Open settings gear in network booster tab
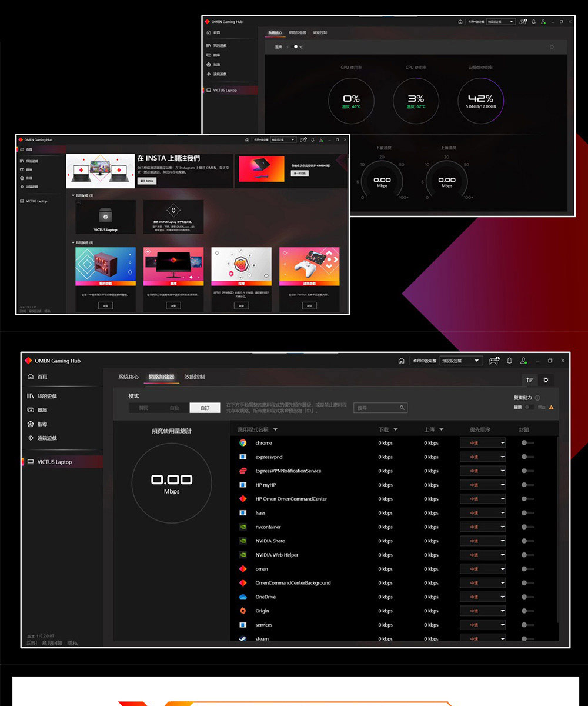Screen dimensions: 588x706 (x=546, y=380)
